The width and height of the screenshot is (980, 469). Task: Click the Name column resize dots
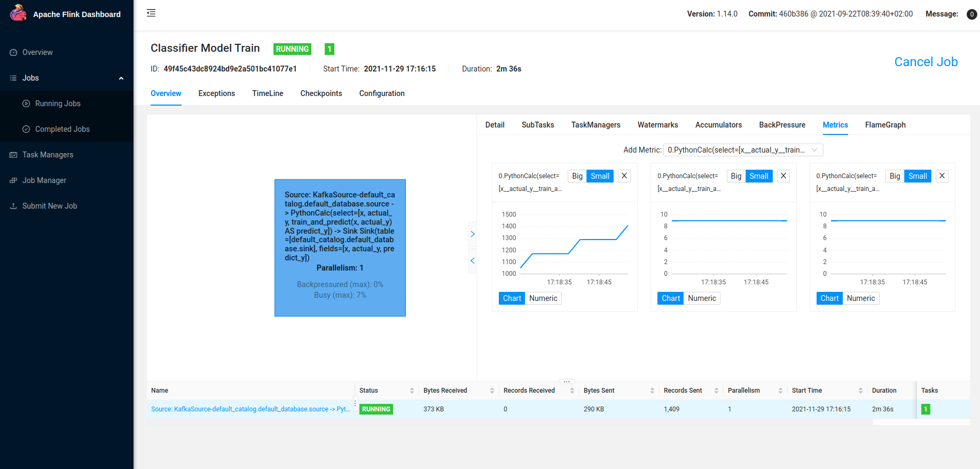coord(355,404)
